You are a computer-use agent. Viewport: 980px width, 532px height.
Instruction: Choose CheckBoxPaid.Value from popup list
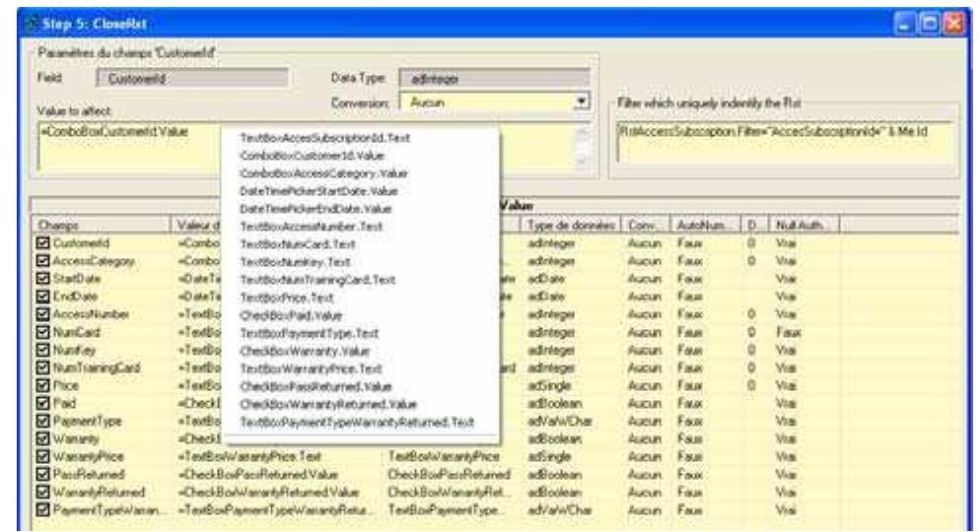(291, 315)
